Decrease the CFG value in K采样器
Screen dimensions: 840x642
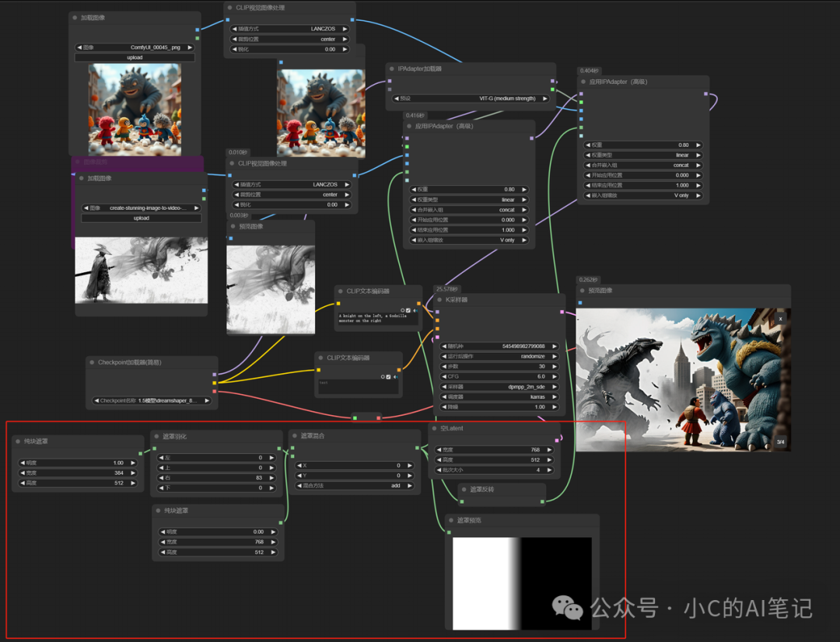pos(444,376)
